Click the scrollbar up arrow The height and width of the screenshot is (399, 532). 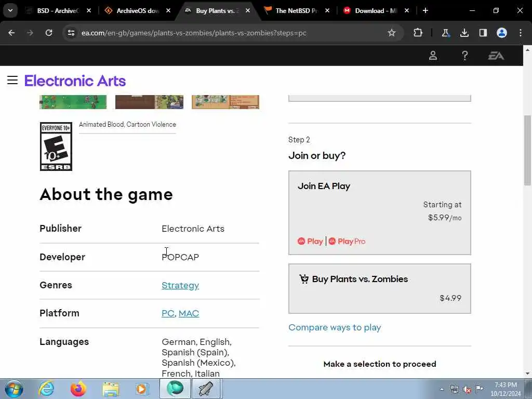pyautogui.click(x=527, y=49)
